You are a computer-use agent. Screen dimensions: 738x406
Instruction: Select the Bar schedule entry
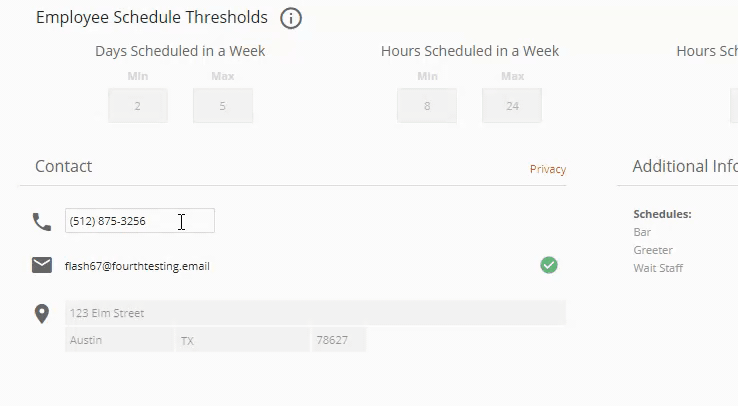[x=642, y=232]
